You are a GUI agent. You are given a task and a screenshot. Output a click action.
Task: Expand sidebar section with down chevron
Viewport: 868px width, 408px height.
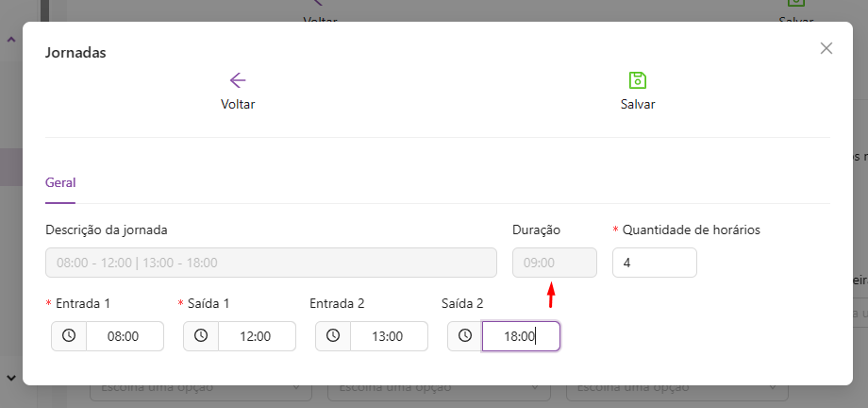(x=11, y=378)
